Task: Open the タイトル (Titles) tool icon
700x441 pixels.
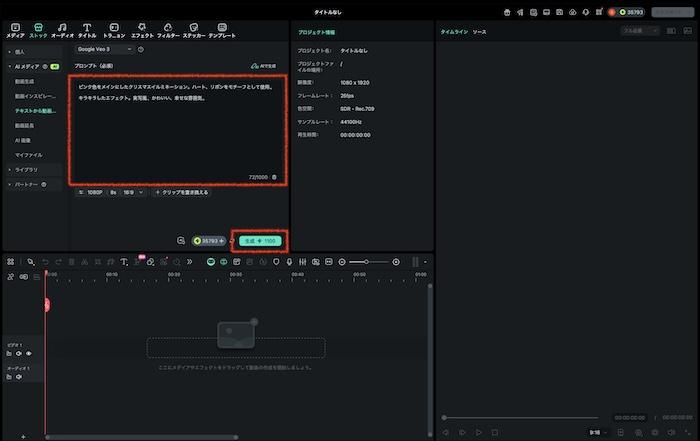Action: (87, 30)
